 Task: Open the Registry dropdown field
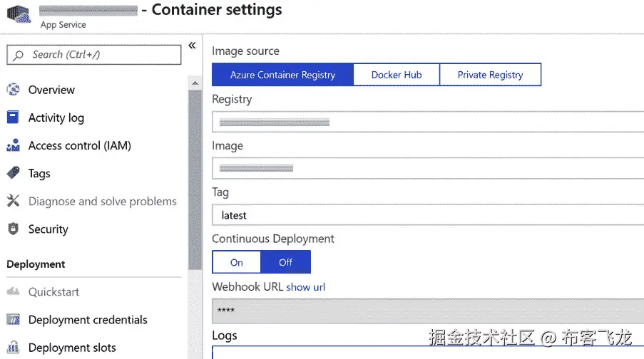[428, 122]
